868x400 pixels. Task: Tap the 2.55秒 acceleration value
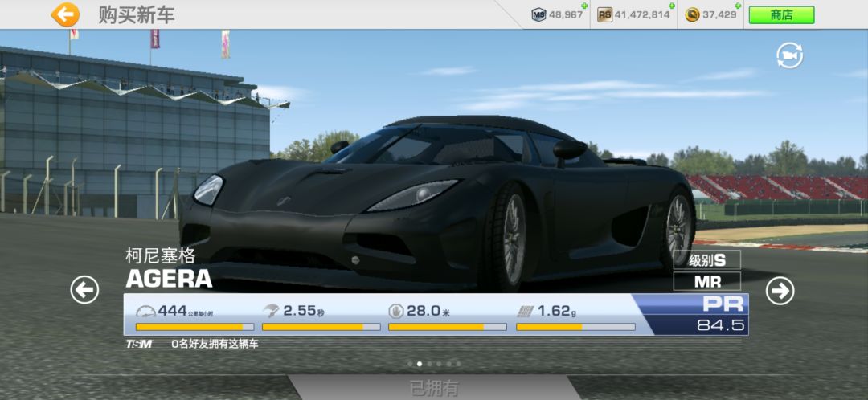tap(304, 311)
